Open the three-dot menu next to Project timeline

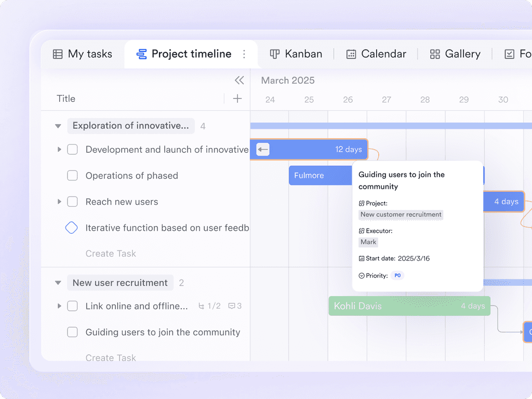[243, 54]
